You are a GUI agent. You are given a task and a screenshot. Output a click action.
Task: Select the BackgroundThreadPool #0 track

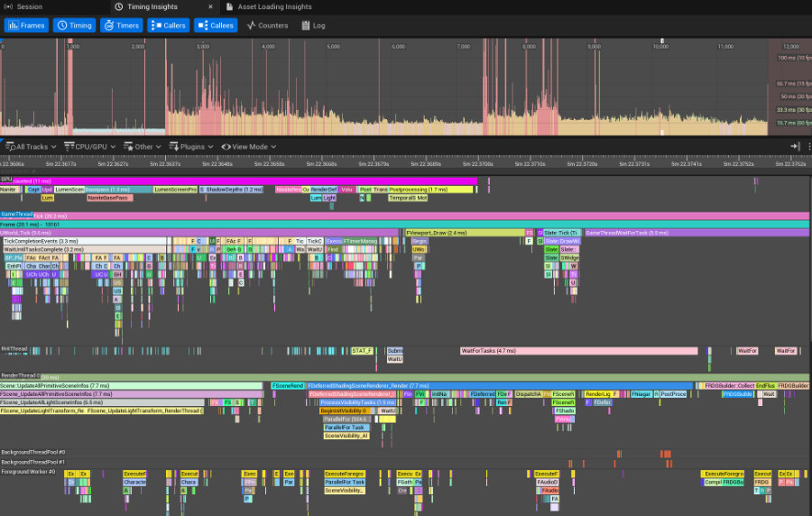33,452
